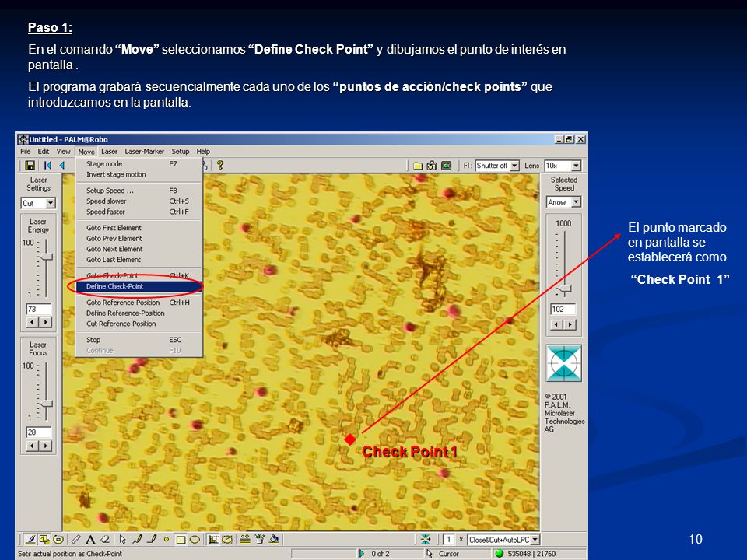
Task: Open the Laser-Marker menu
Action: [x=145, y=152]
